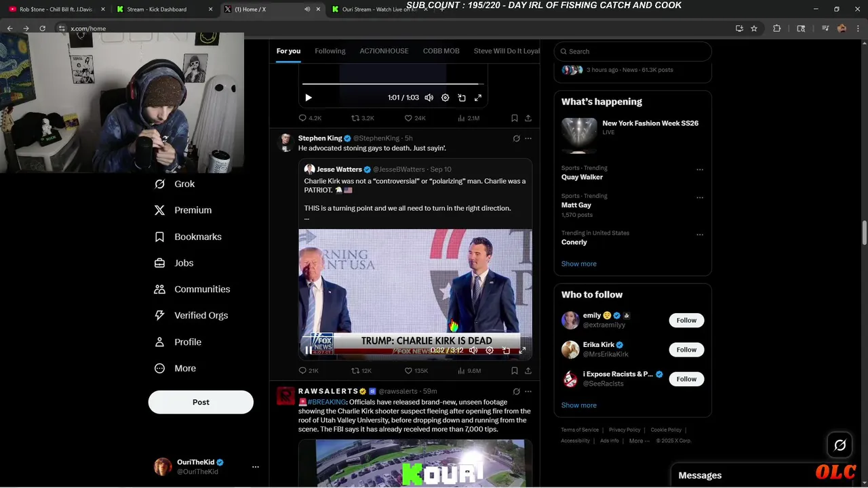This screenshot has width=868, height=488.
Task: Open options for Conerly trend
Action: pyautogui.click(x=700, y=235)
